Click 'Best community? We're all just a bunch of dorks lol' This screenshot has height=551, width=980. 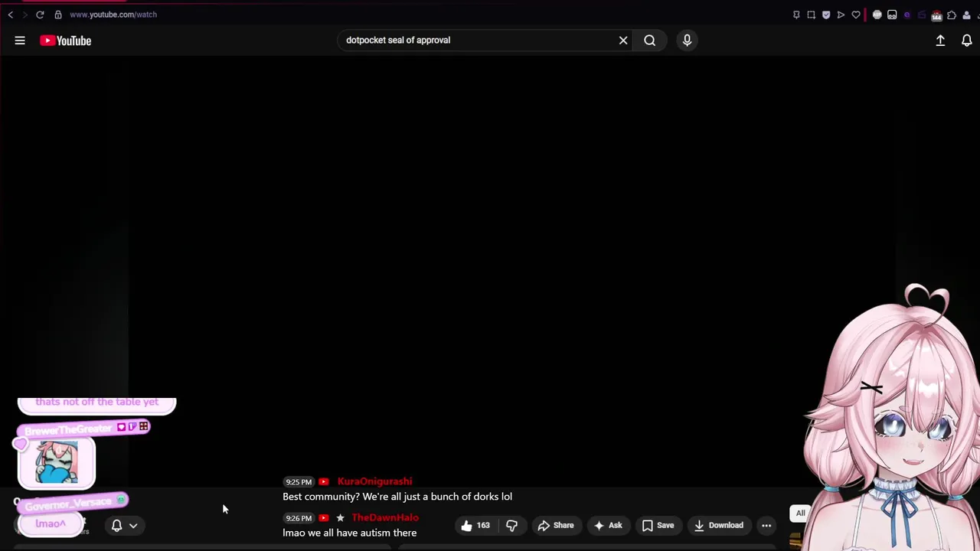point(397,497)
